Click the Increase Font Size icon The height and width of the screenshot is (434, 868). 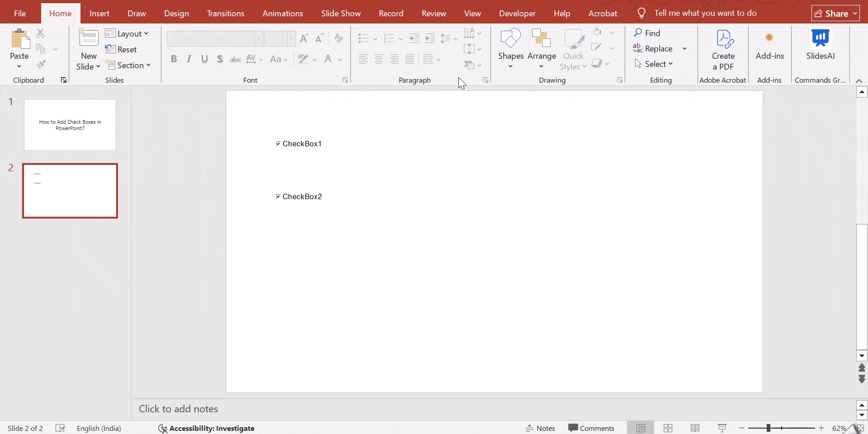point(304,38)
